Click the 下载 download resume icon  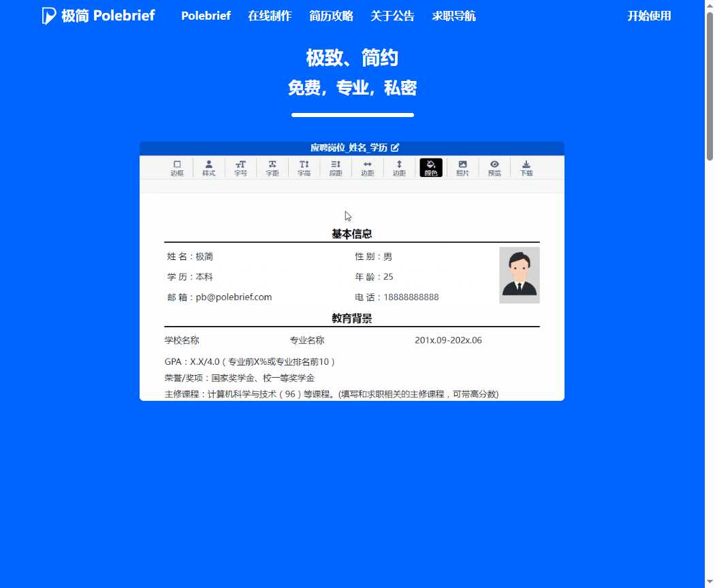point(526,167)
